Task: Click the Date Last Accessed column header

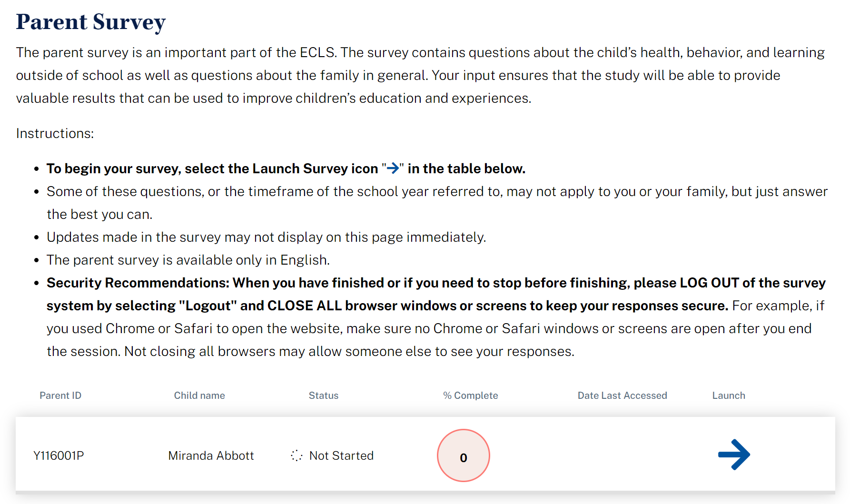Action: [x=622, y=395]
